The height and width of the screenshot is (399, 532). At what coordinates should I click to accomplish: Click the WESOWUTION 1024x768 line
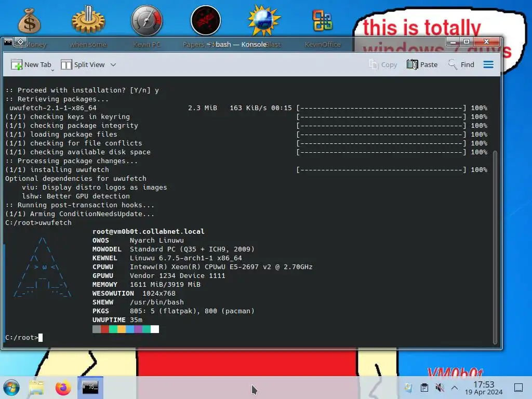134,293
